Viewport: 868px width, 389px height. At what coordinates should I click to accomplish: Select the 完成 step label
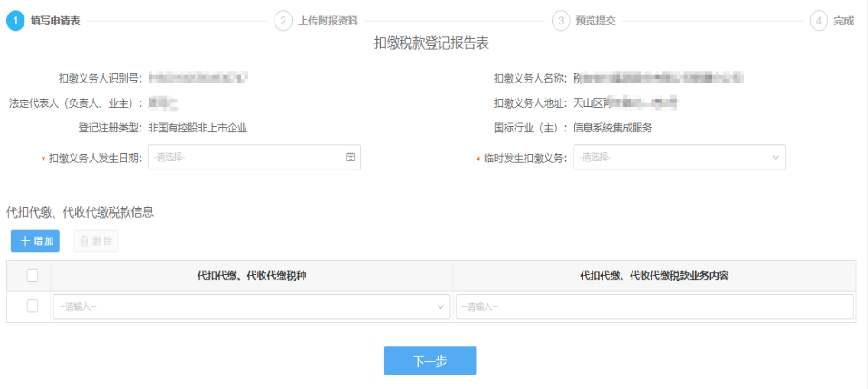844,21
